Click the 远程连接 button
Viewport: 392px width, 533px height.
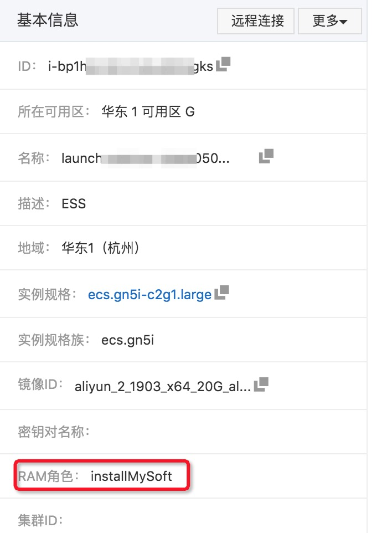256,21
